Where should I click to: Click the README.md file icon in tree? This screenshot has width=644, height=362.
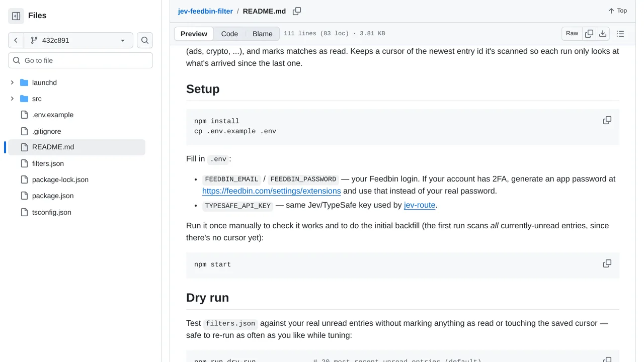(24, 147)
